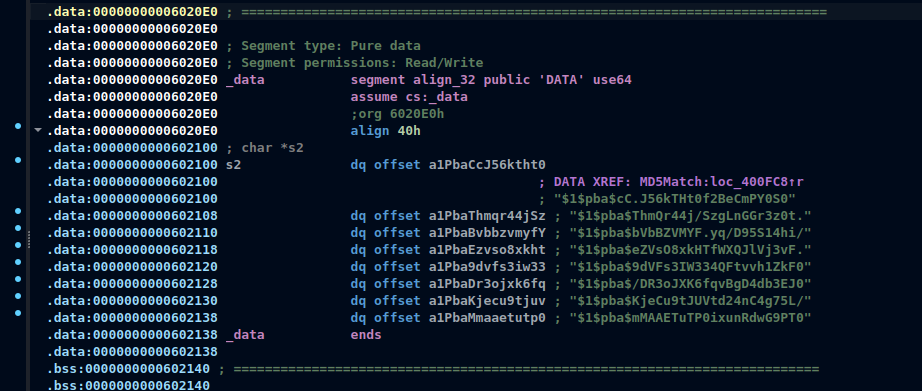This screenshot has height=391, width=922.
Task: Toggle breakpoint dot next to s2 dq offset line
Action: point(18,160)
